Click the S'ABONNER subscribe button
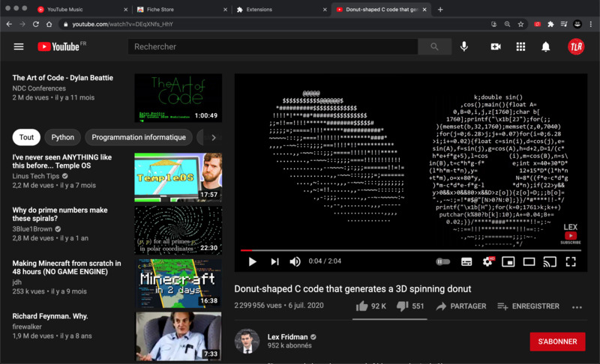Image resolution: width=600 pixels, height=364 pixels. [x=557, y=342]
